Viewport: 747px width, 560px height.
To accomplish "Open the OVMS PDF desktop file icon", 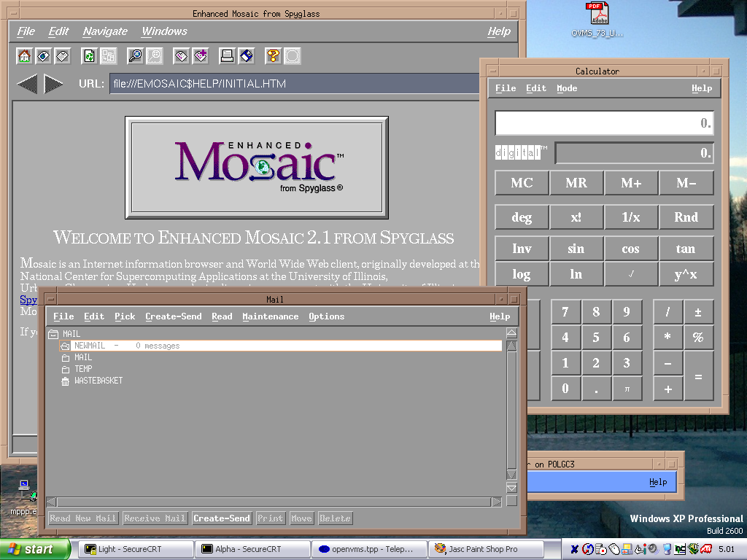I will 597,15.
